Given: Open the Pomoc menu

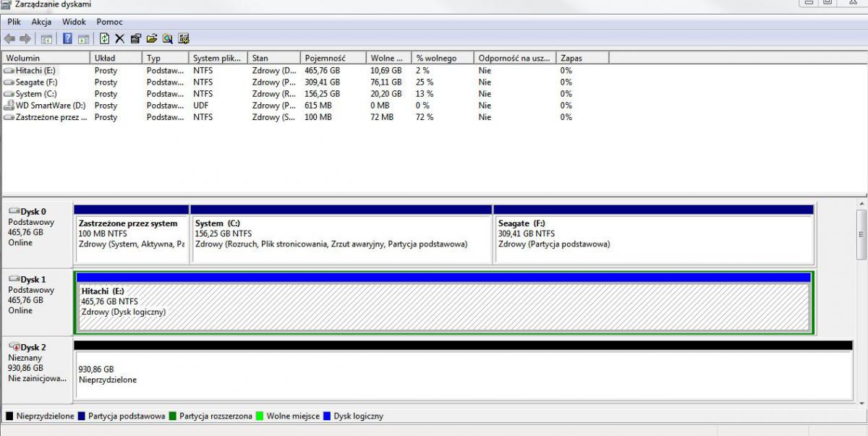Looking at the screenshot, I should coord(110,22).
